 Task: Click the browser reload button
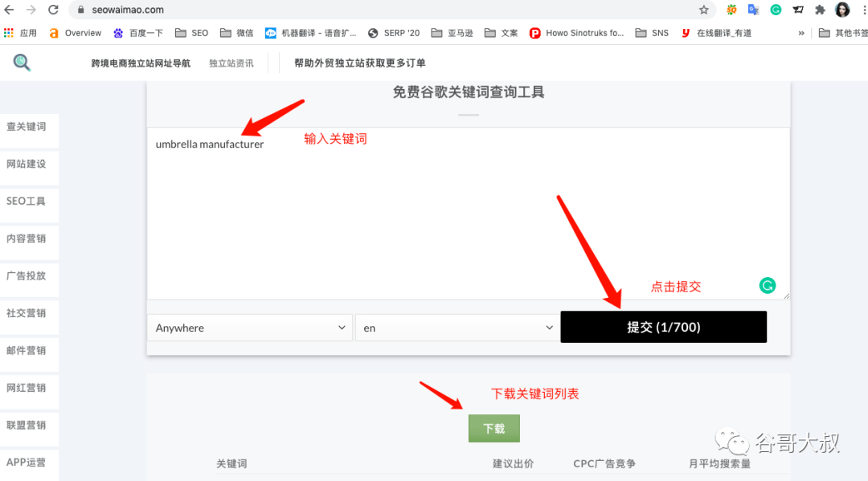(53, 10)
